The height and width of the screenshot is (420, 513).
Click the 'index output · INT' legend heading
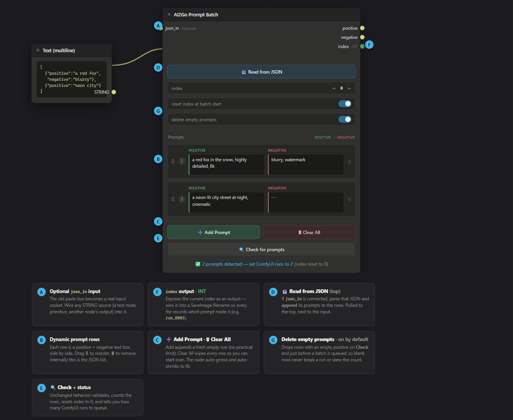(186, 292)
